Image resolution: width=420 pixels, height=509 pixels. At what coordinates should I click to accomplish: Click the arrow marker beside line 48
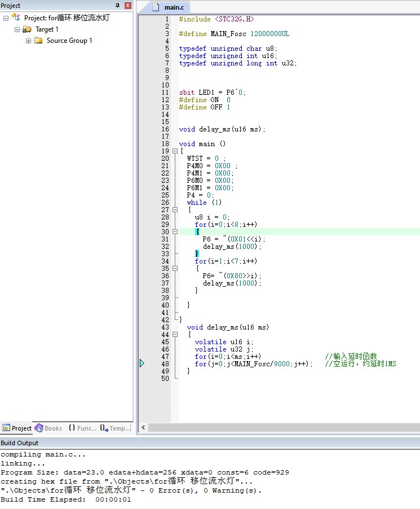[142, 364]
